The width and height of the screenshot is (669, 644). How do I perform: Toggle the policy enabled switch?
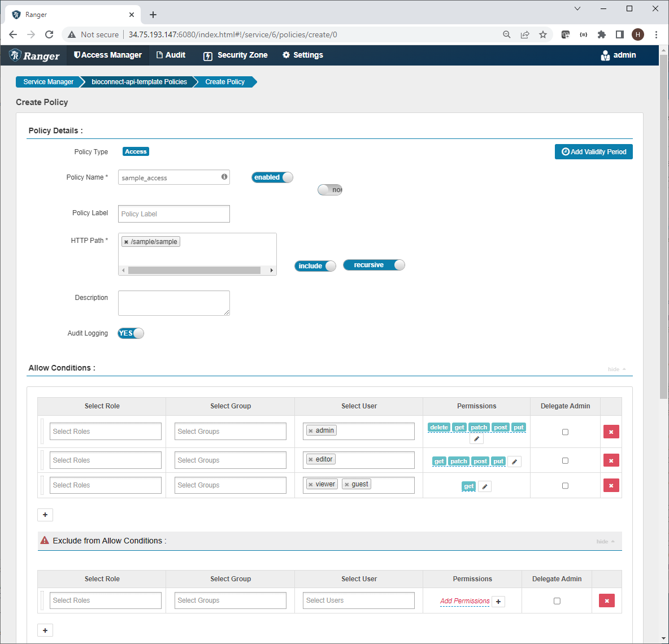click(272, 177)
